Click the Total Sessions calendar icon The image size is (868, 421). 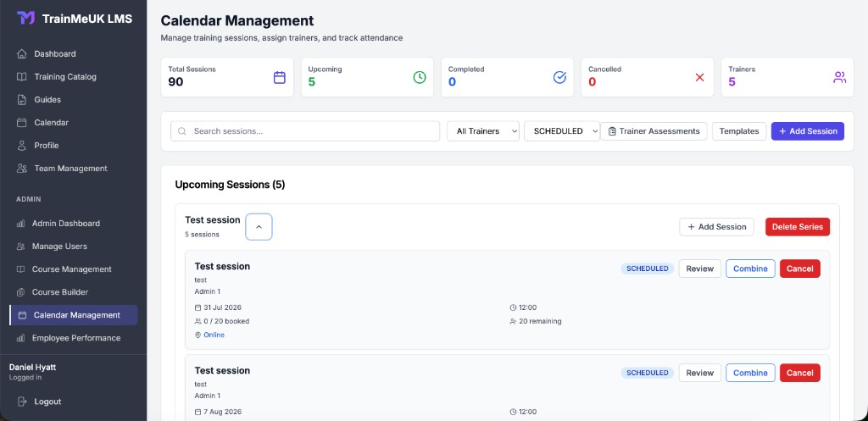click(280, 77)
